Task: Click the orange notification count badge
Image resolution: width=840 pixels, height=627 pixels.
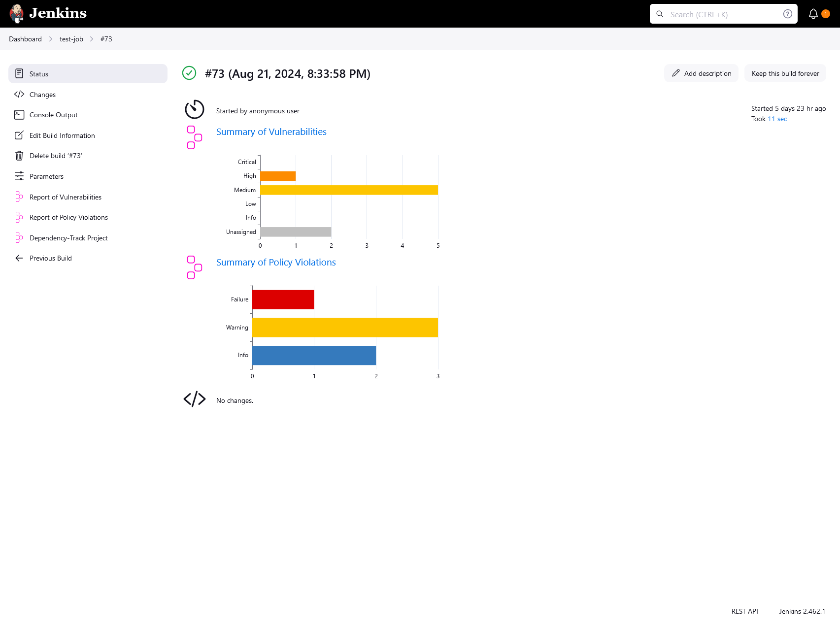Action: 826,14
